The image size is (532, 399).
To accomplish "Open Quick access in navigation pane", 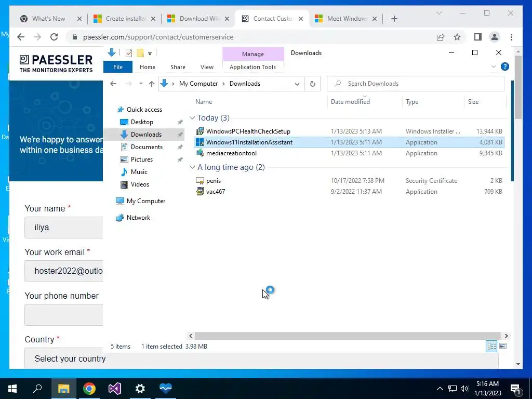I will coord(144,110).
